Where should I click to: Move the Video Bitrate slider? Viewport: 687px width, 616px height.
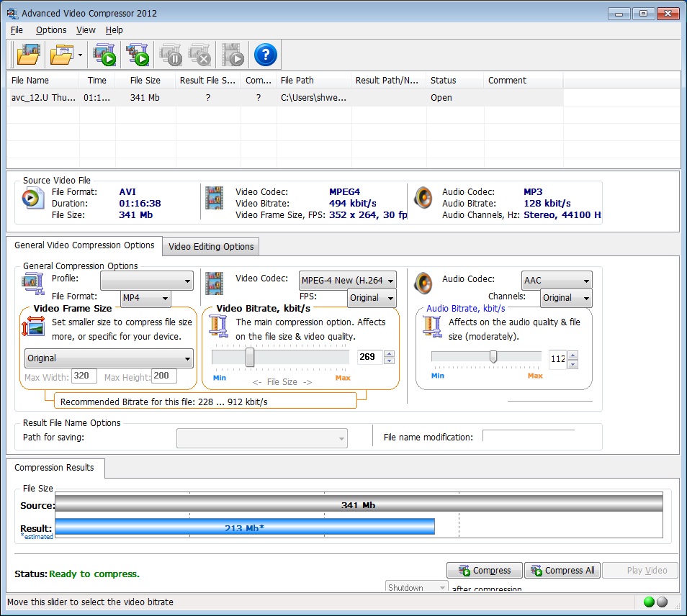point(249,357)
